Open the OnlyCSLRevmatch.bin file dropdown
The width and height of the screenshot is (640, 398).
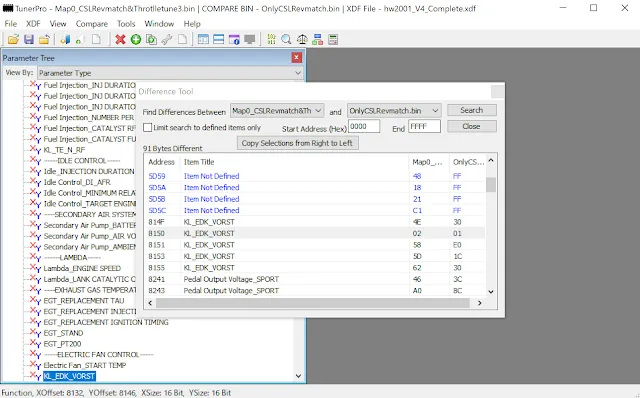(394, 111)
